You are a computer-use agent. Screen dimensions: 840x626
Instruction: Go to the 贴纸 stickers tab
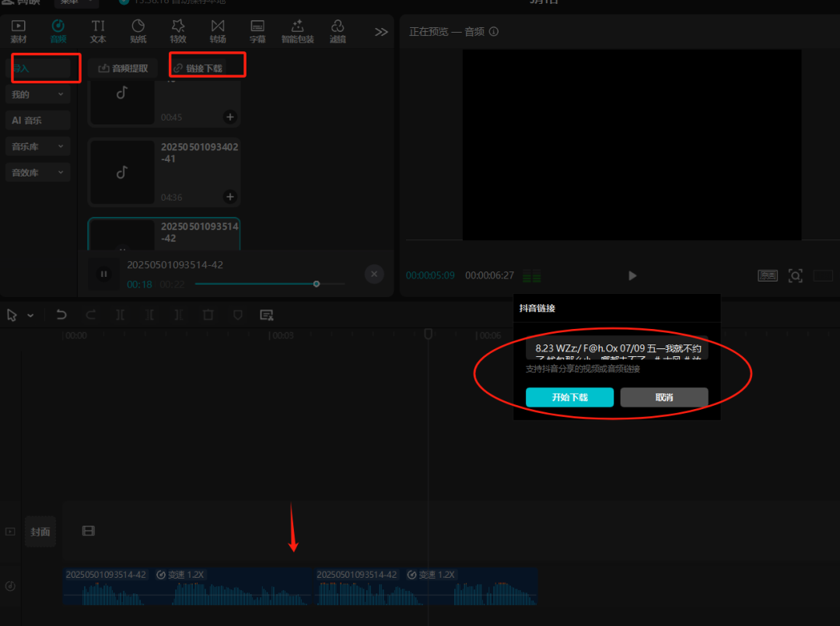[x=138, y=32]
